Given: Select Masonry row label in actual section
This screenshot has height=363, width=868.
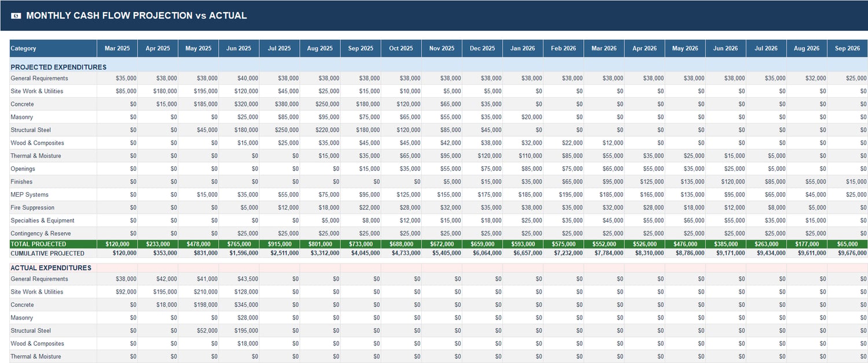Looking at the screenshot, I should (x=21, y=318).
